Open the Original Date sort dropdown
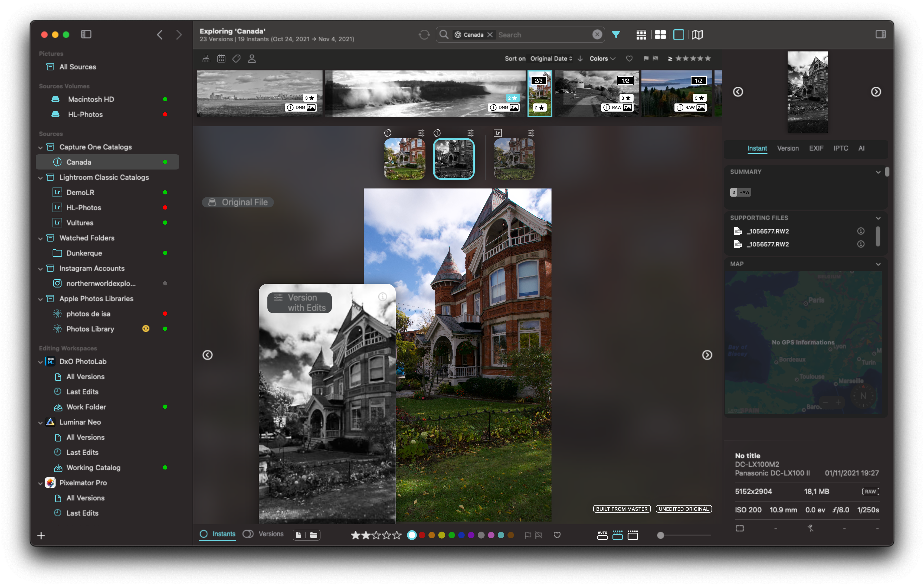Screen dimensions: 924x586 click(551, 59)
